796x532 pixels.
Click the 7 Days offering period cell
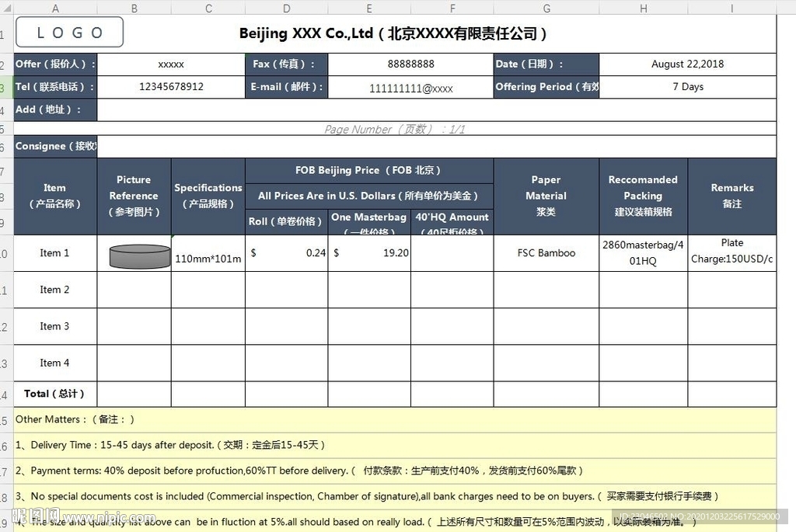(687, 87)
